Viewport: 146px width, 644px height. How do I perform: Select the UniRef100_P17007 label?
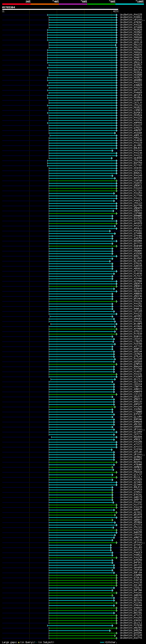131,276
